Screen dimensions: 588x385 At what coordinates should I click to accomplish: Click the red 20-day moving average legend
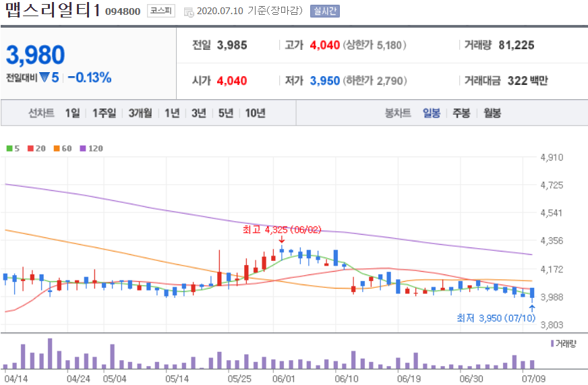[x=36, y=148]
